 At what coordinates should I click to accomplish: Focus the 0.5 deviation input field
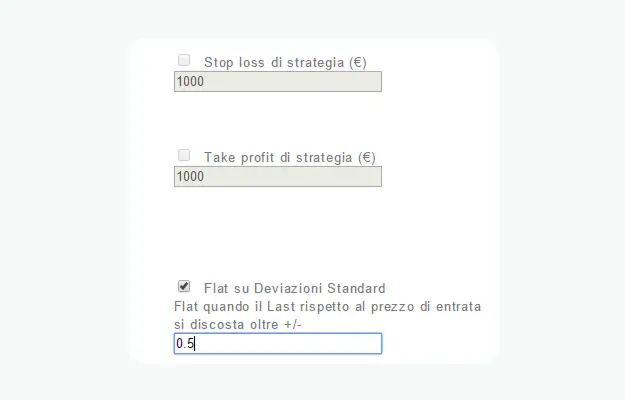[x=277, y=344]
